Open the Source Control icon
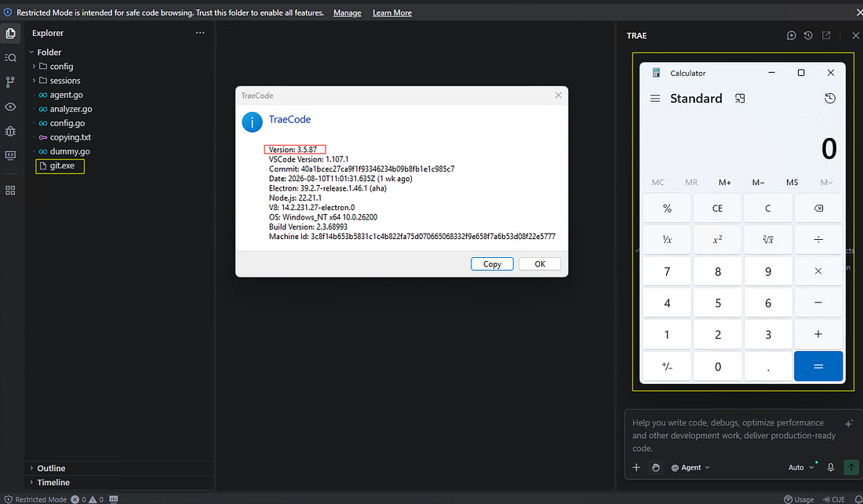863x504 pixels. [10, 82]
